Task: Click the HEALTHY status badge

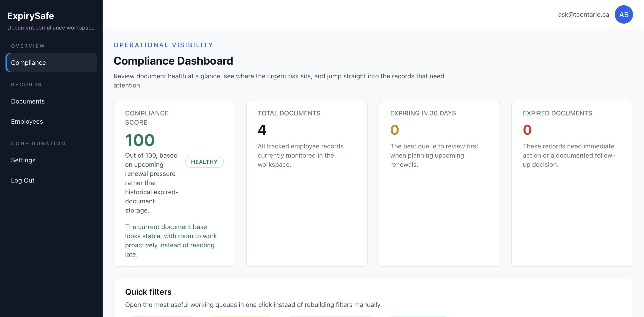Action: pyautogui.click(x=204, y=162)
